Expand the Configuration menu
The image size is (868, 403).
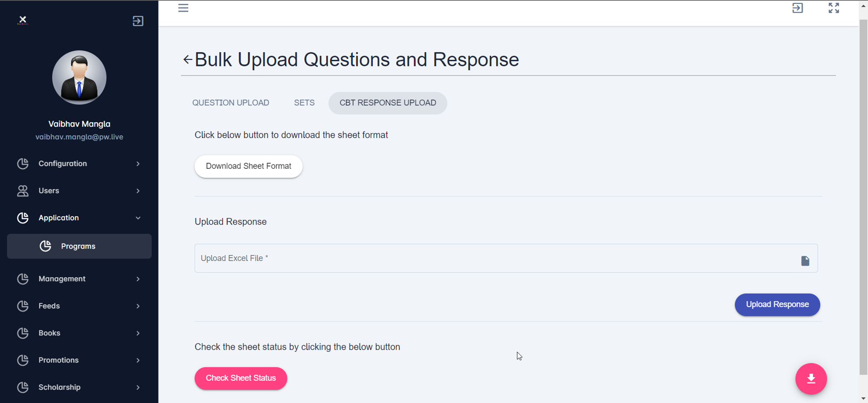click(79, 164)
